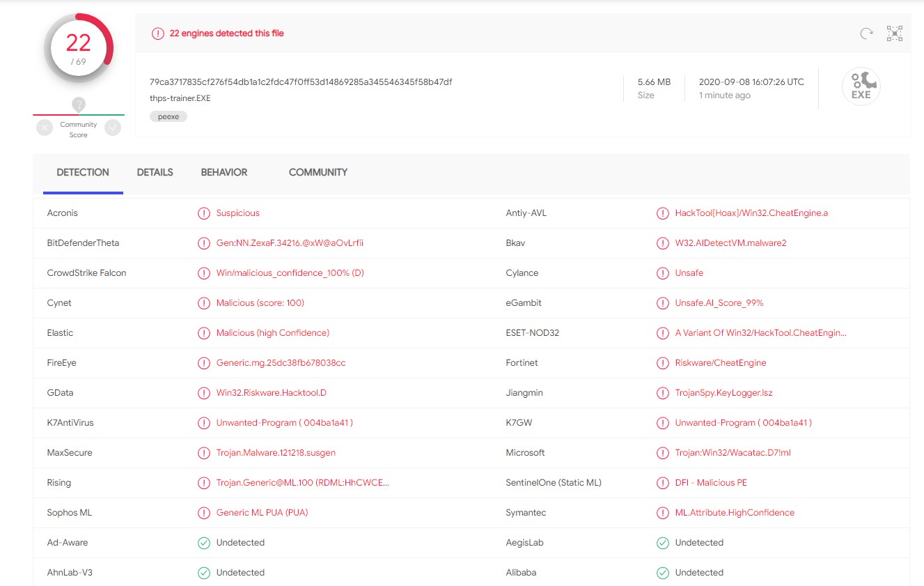Vote positive with community checkmark icon

pyautogui.click(x=112, y=128)
